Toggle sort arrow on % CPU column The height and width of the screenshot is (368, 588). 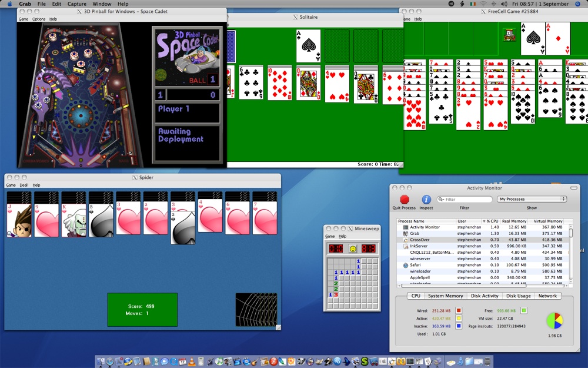click(484, 221)
